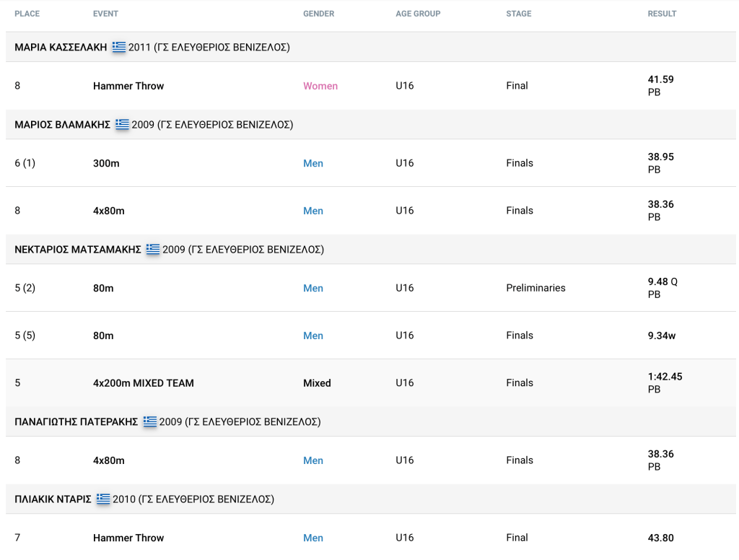Click the AGE GROUP column header

tap(418, 14)
